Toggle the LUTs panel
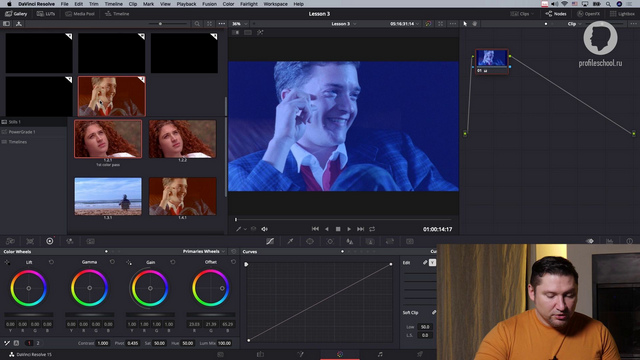This screenshot has height=360, width=640. coord(46,13)
